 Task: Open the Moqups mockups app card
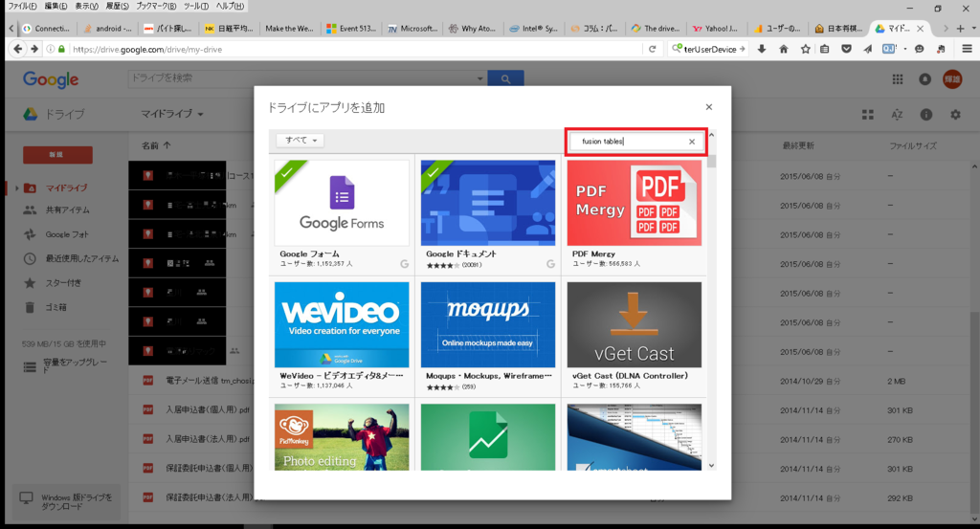pyautogui.click(x=488, y=336)
